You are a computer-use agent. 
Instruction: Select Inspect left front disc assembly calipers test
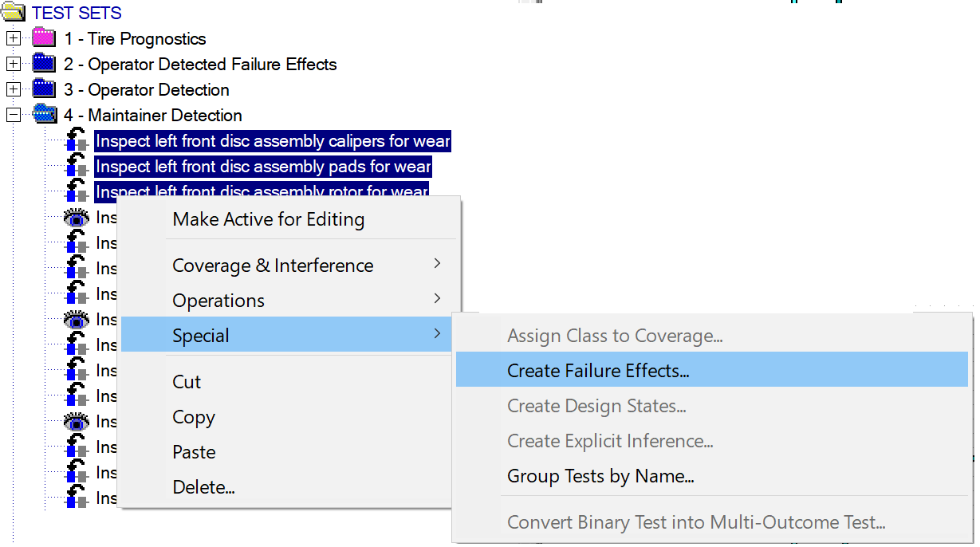[273, 141]
